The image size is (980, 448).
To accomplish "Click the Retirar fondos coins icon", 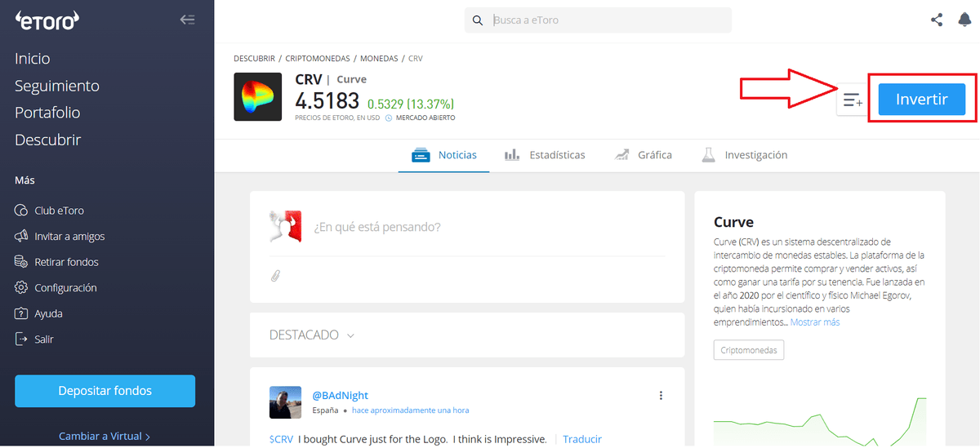I will point(21,262).
